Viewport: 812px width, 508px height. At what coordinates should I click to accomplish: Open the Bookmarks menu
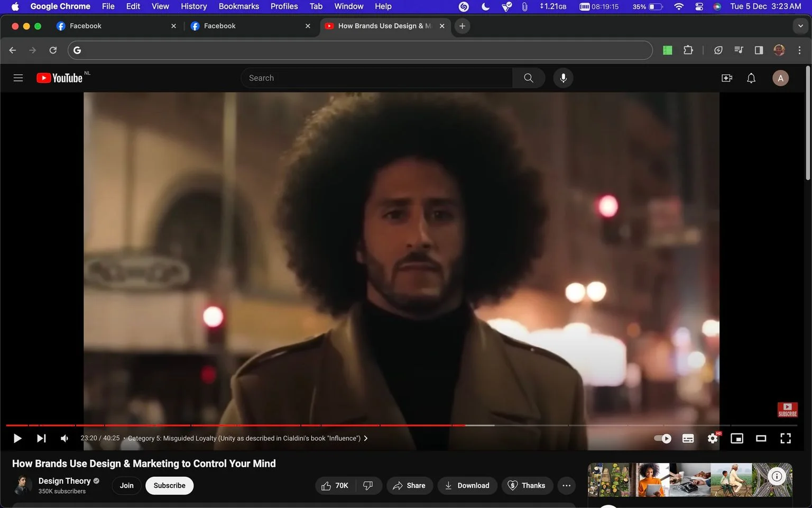(x=239, y=6)
